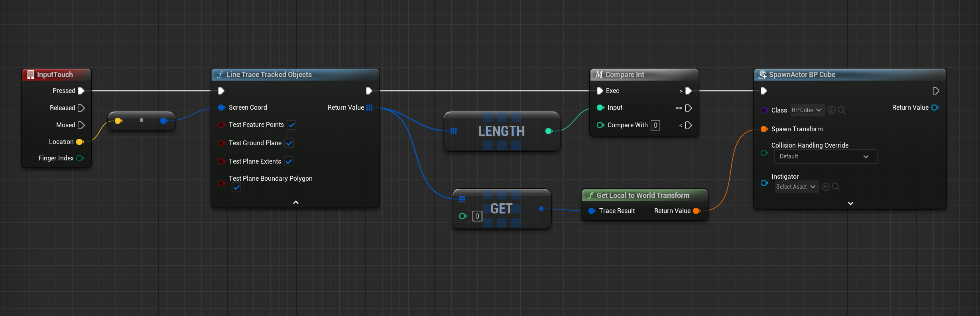The width and height of the screenshot is (980, 316).
Task: Click the Test Feature Points red input pin
Action: (222, 125)
